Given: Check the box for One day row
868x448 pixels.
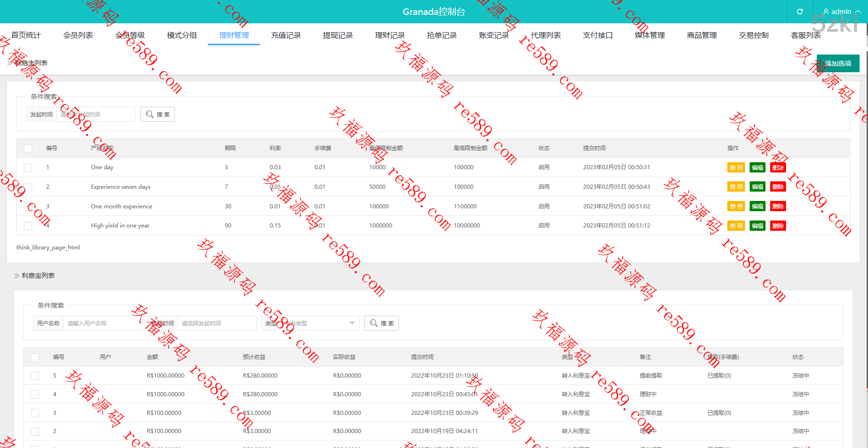Looking at the screenshot, I should pos(28,168).
